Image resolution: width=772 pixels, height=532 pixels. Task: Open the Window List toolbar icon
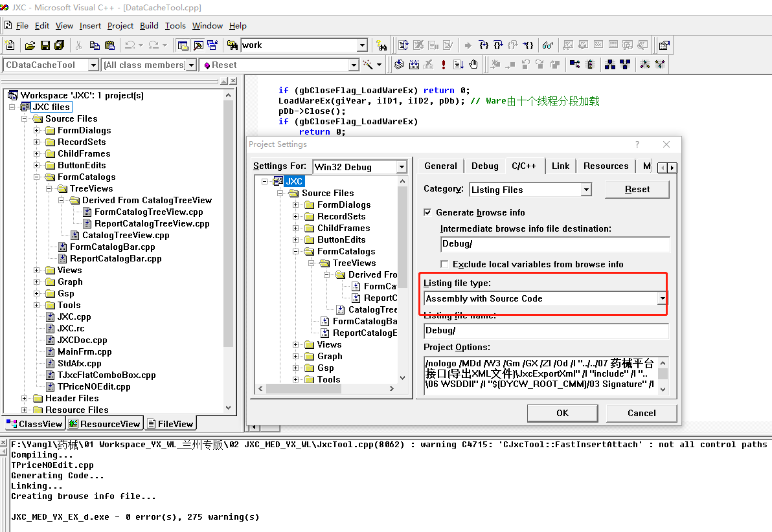click(x=212, y=45)
